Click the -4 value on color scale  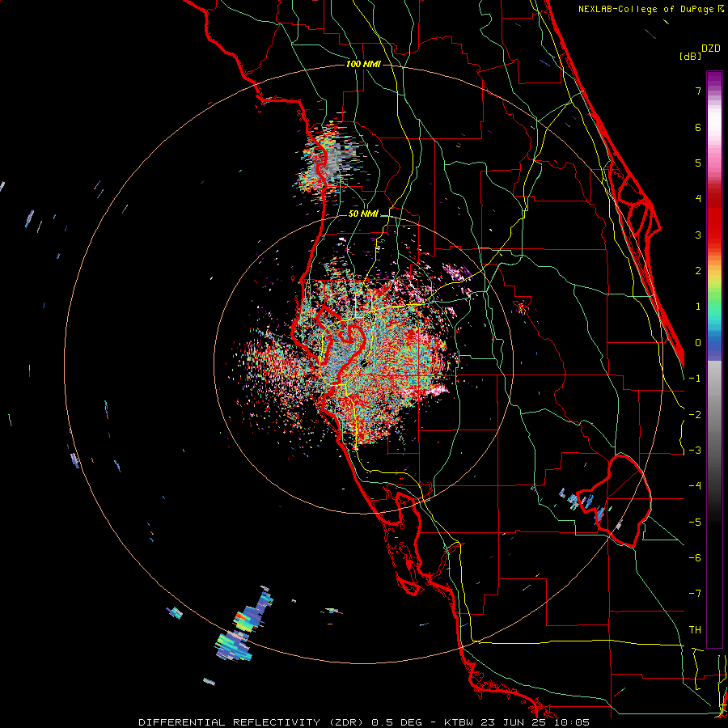695,486
